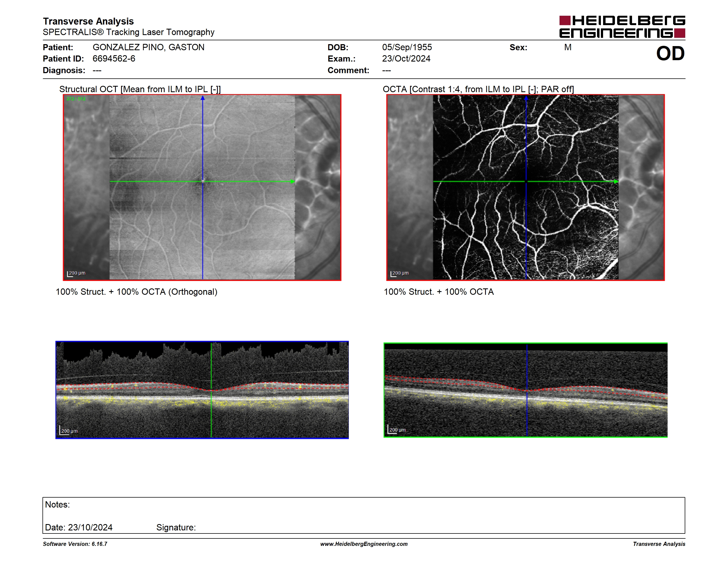
Task: Click the green arrowhead at right of Structural OCT
Action: tap(292, 181)
